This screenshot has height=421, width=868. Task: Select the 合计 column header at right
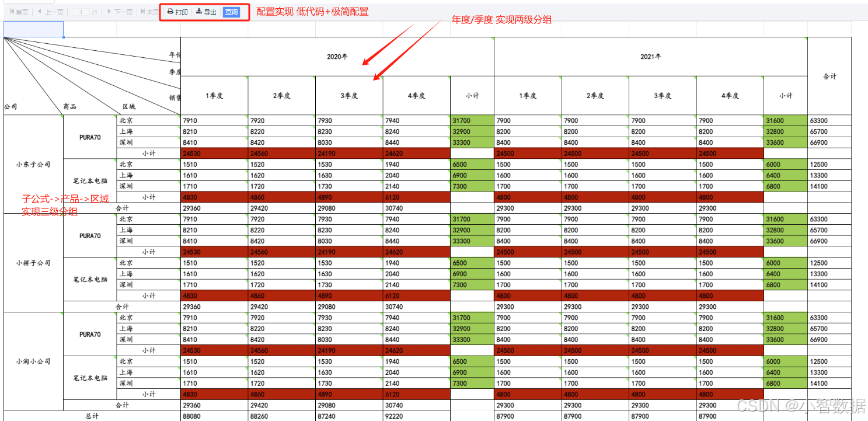tap(829, 76)
